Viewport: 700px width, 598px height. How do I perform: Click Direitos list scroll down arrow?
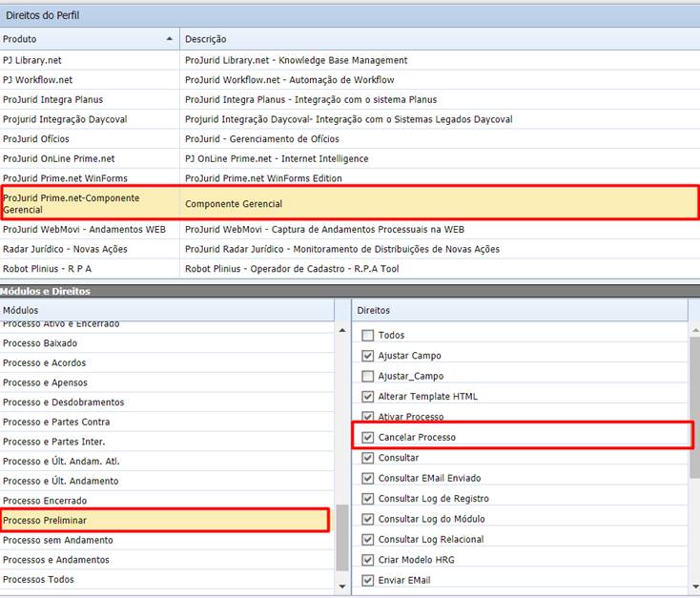[695, 587]
